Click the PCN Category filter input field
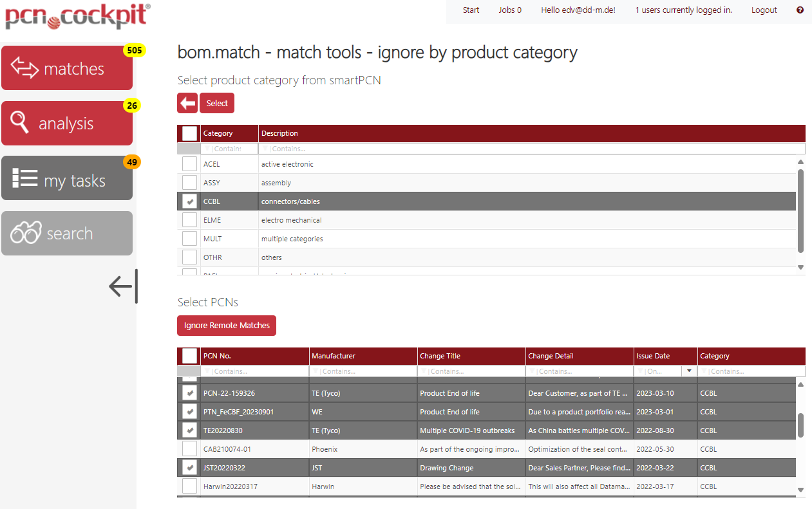 (751, 371)
